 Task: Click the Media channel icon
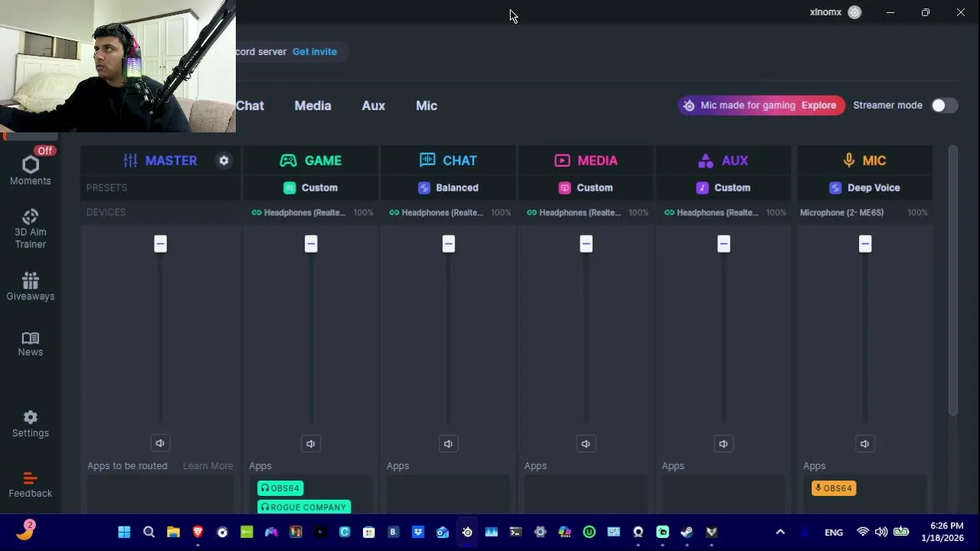[563, 161]
